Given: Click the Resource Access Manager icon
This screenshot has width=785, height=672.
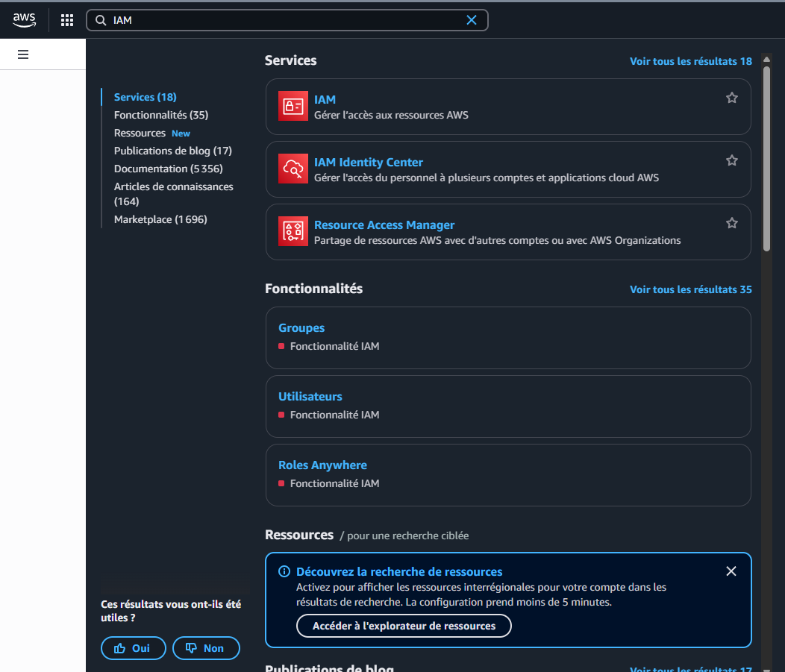Looking at the screenshot, I should tap(293, 232).
